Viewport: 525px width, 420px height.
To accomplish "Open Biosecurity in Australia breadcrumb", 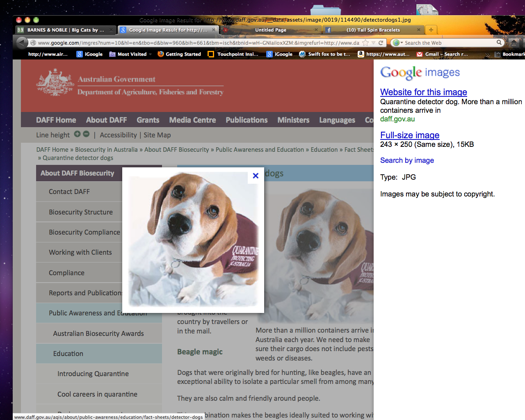I will point(106,150).
